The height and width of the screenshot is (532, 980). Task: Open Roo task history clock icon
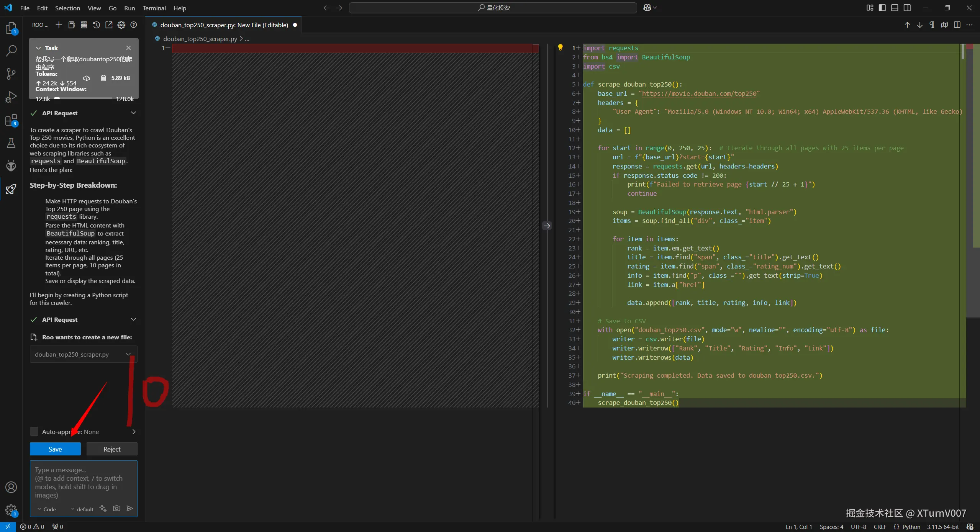[x=97, y=25]
